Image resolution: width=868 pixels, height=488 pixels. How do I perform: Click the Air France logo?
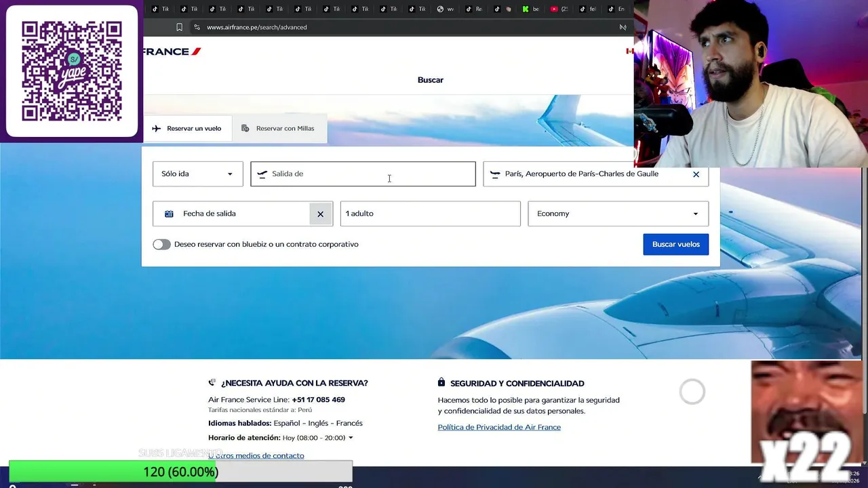[x=172, y=52]
